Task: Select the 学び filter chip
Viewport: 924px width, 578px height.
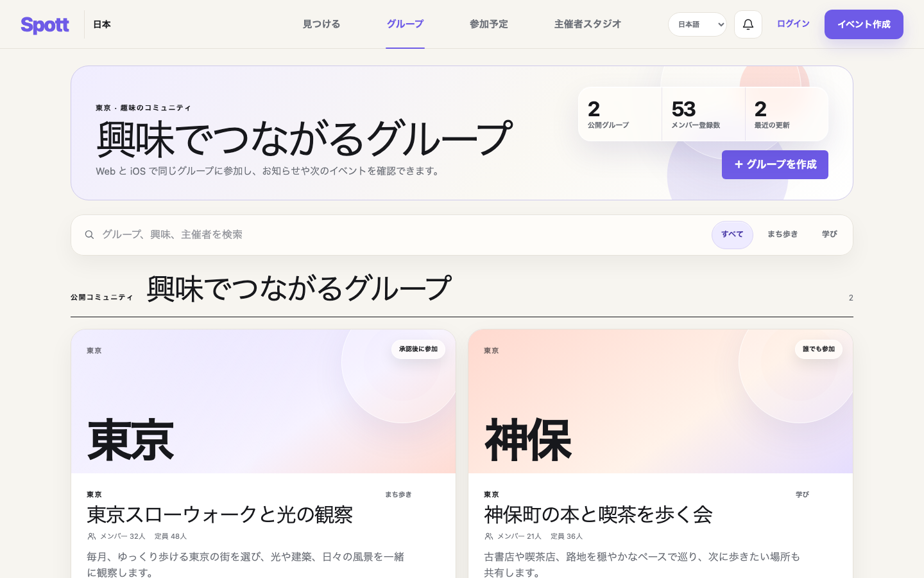Action: (830, 234)
